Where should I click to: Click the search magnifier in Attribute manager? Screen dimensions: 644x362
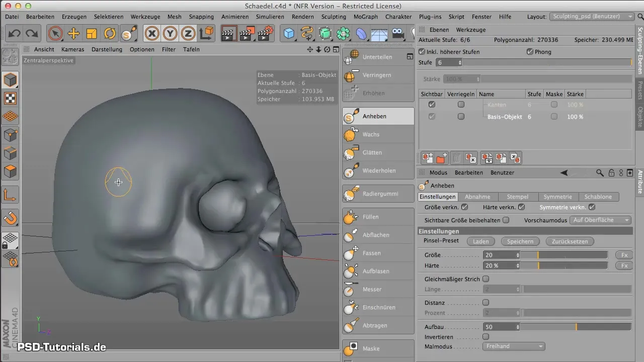[x=600, y=172]
